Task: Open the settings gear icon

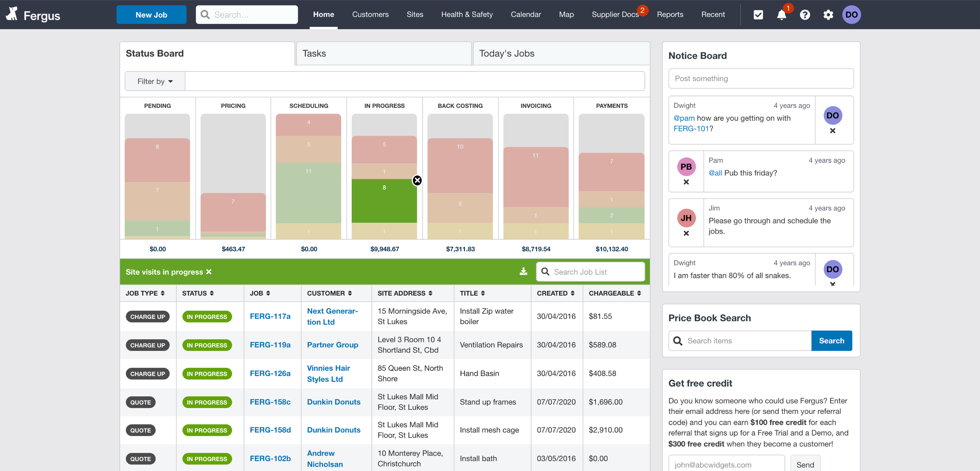Action: tap(828, 15)
